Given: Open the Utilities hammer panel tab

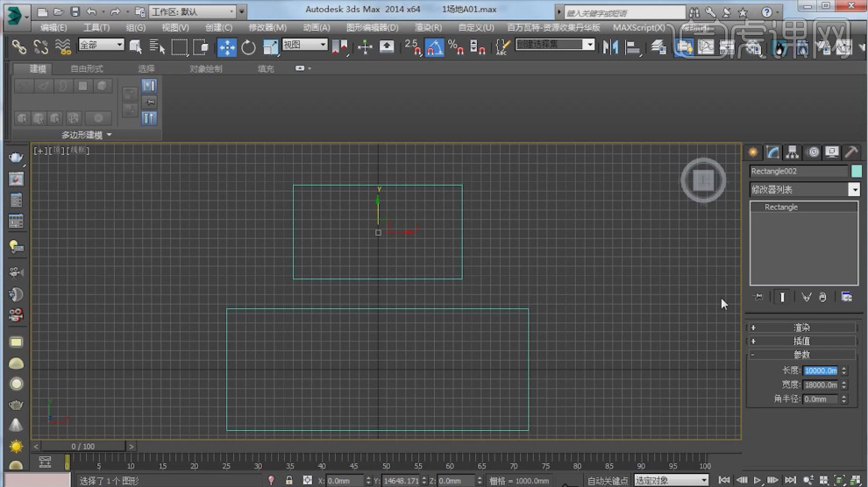Looking at the screenshot, I should (x=850, y=152).
